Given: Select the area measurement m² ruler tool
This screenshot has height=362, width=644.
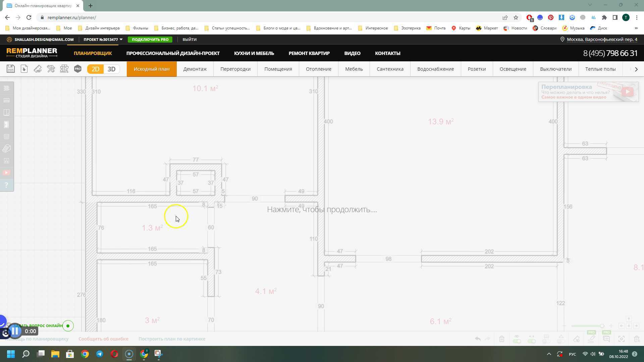Looking at the screenshot, I should point(38,69).
